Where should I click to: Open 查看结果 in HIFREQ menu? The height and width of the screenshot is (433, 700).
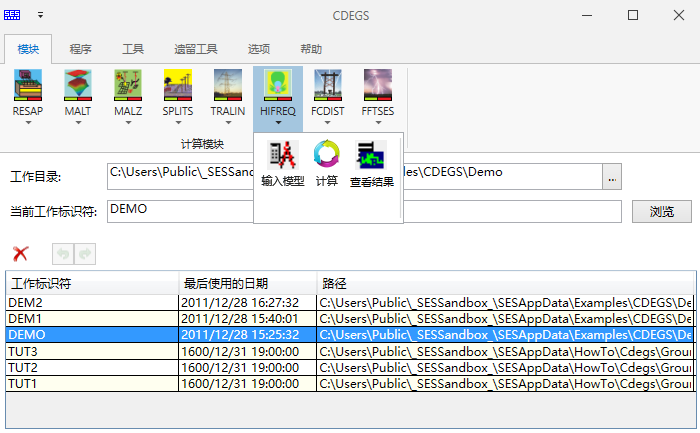[371, 164]
